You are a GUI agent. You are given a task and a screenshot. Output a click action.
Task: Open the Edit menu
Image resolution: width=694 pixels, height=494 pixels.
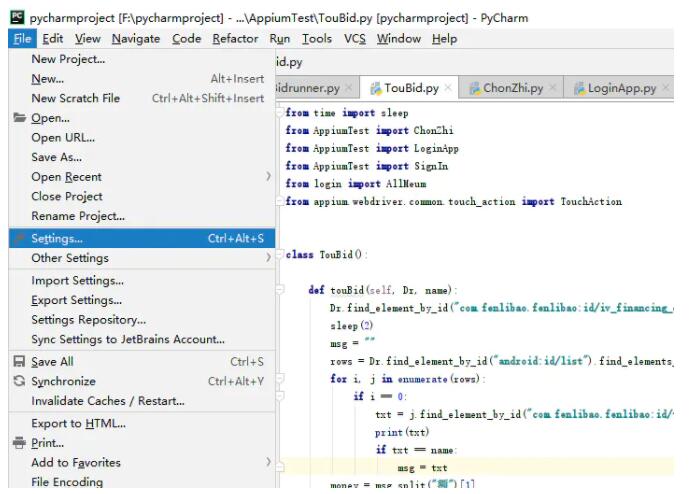point(53,39)
